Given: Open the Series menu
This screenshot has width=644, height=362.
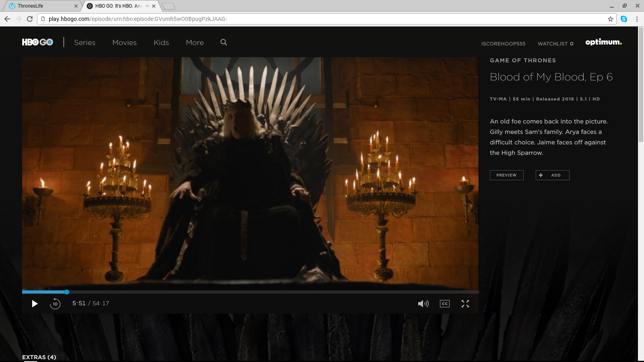Looking at the screenshot, I should 85,43.
